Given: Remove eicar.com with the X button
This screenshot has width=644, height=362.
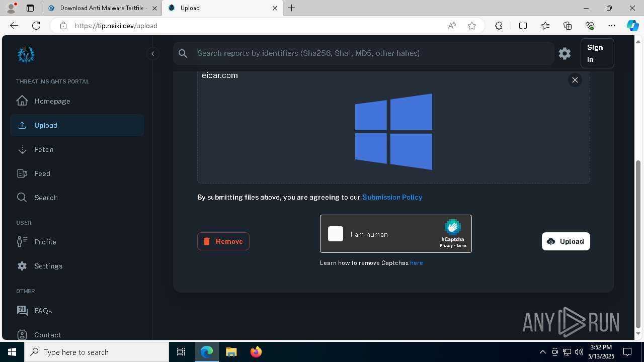Looking at the screenshot, I should [575, 80].
